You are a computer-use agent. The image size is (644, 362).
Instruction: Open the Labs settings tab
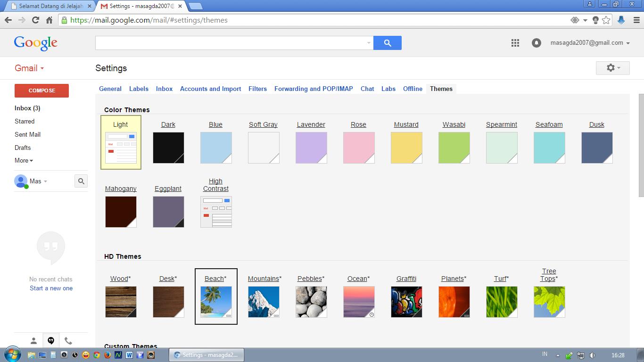point(388,89)
